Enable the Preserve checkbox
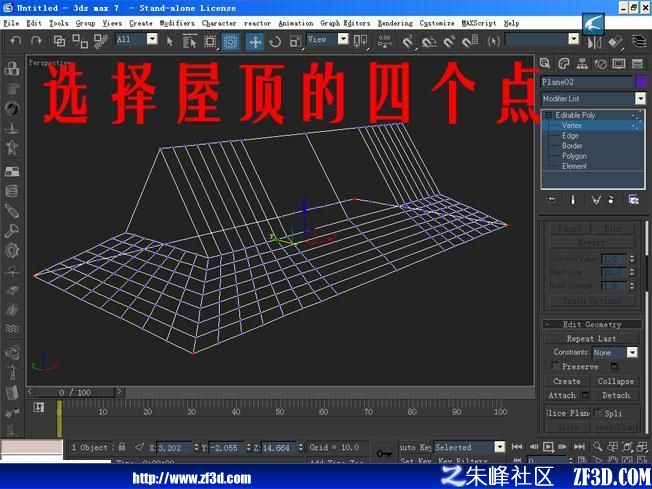The width and height of the screenshot is (652, 489). [555, 366]
